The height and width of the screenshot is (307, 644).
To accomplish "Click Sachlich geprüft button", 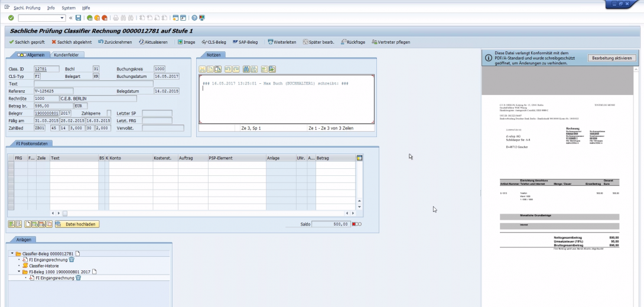I will click(27, 42).
